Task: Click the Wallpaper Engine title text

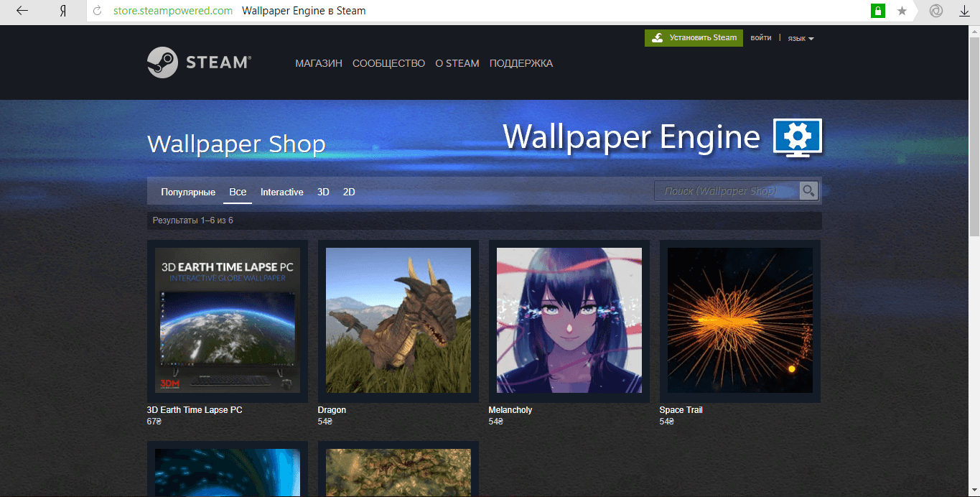Action: point(631,136)
